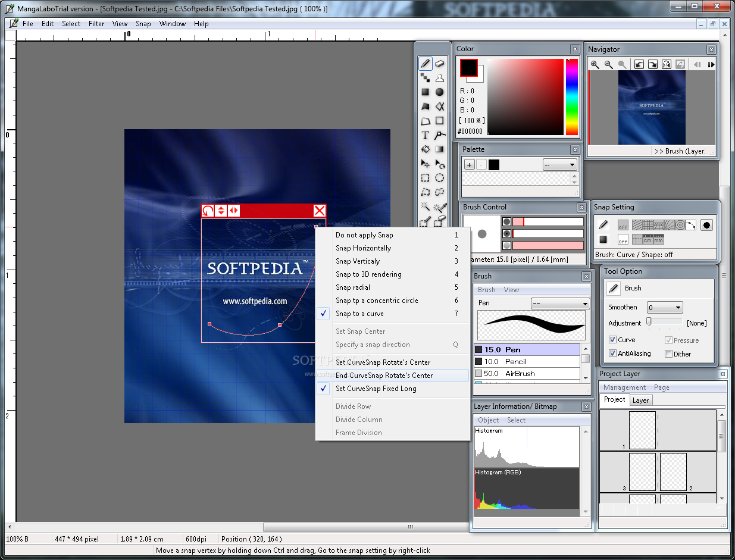
Task: Choose Snap Horizontally from the context menu
Action: point(393,248)
